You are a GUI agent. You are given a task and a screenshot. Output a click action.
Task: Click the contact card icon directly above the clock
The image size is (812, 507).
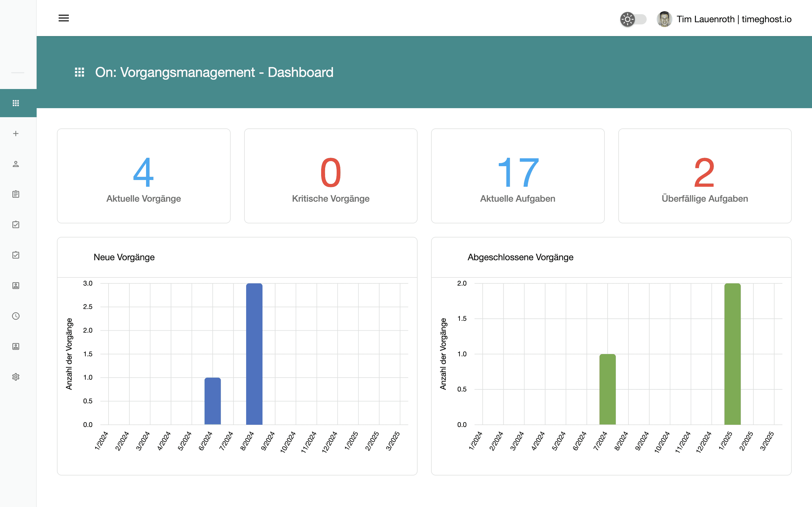click(x=16, y=285)
